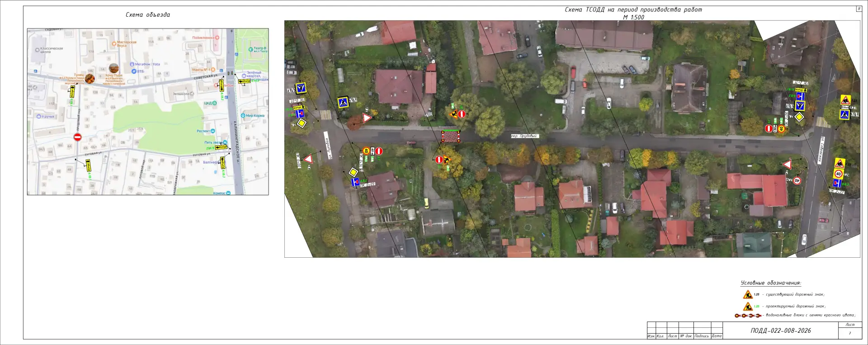This screenshot has height=345, width=868.
Task: Select the Классическая школа map marker
Action: (37, 50)
